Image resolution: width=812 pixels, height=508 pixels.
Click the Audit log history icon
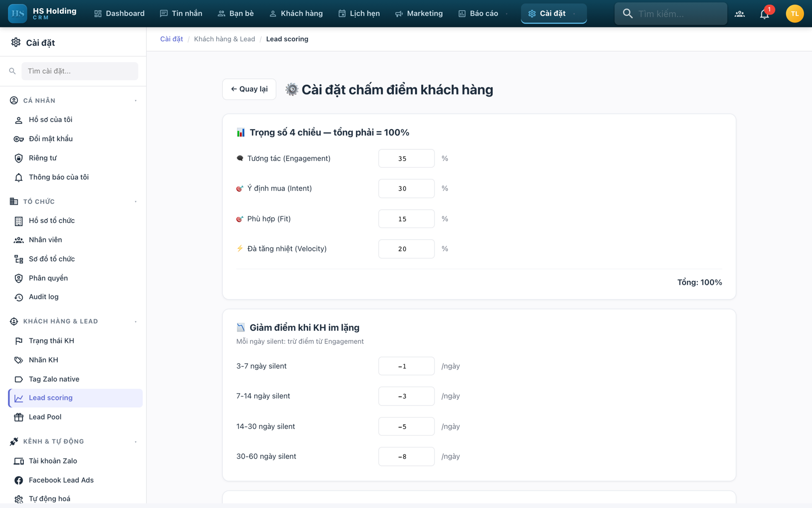pyautogui.click(x=19, y=297)
